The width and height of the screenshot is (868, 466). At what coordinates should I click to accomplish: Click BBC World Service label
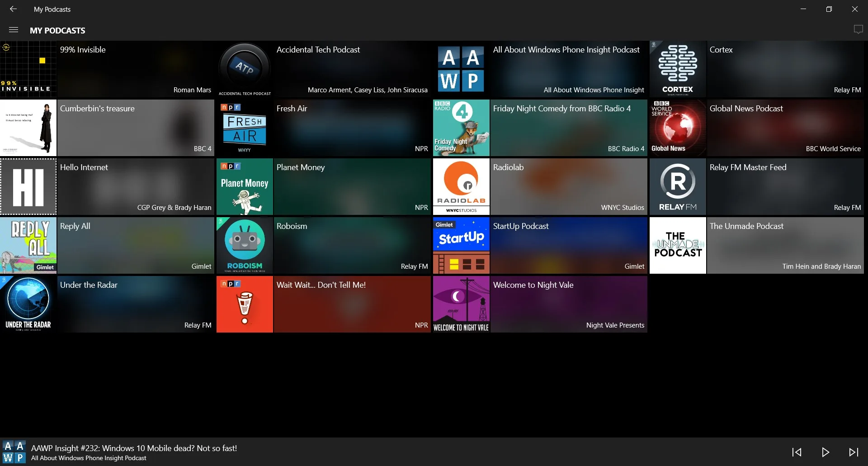coord(833,149)
